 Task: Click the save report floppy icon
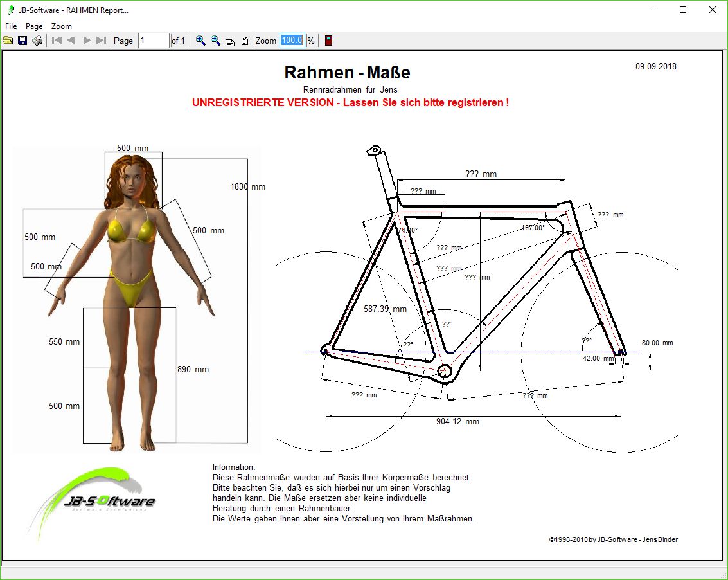22,41
